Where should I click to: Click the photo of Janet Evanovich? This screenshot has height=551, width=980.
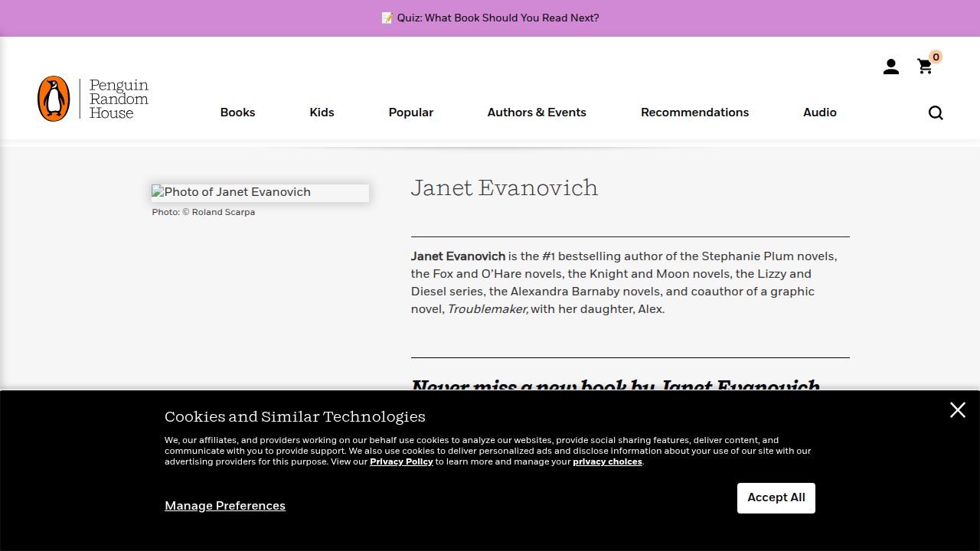pyautogui.click(x=260, y=192)
